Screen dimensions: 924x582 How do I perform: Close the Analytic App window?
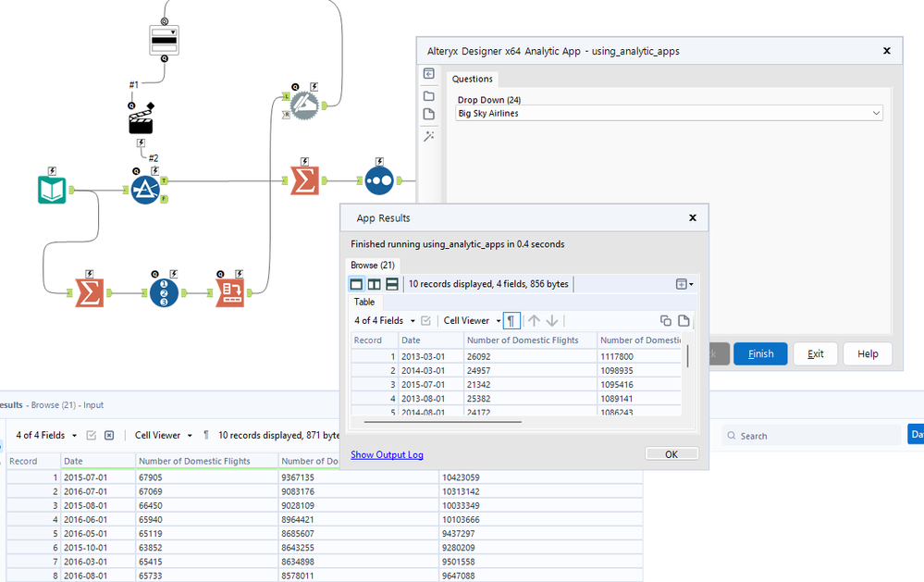click(x=887, y=51)
